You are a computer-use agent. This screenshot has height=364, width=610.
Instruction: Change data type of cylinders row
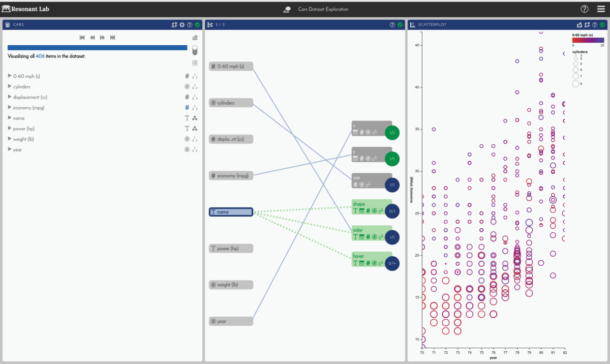click(187, 86)
